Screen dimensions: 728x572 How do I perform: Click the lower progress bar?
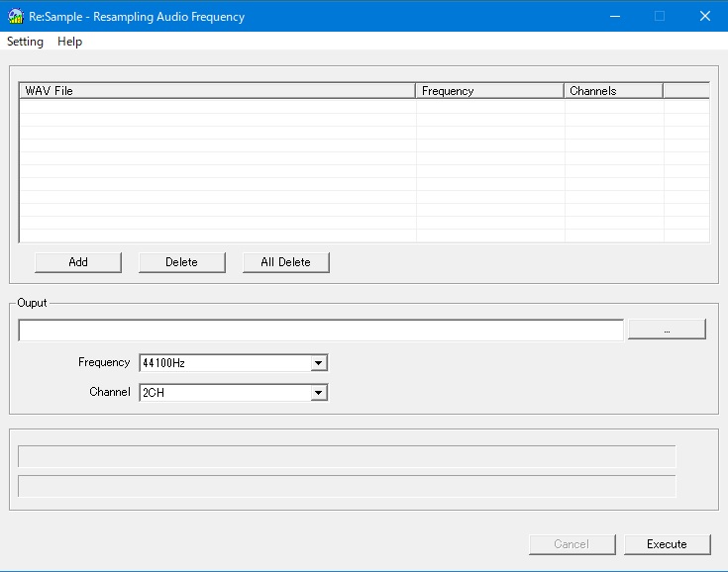point(347,486)
